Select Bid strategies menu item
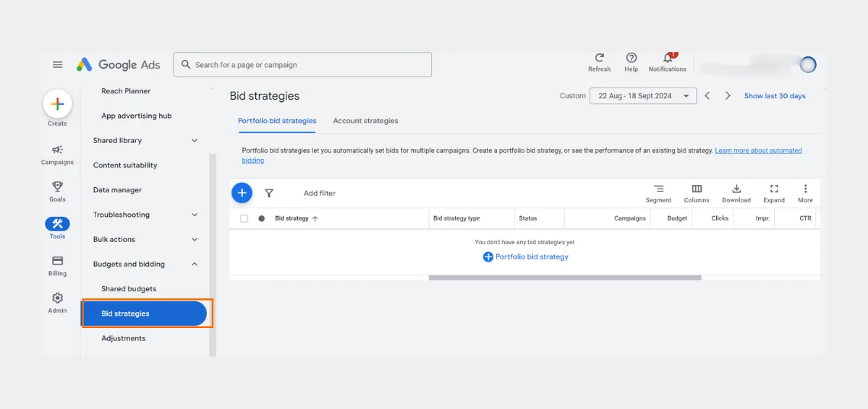 144,314
